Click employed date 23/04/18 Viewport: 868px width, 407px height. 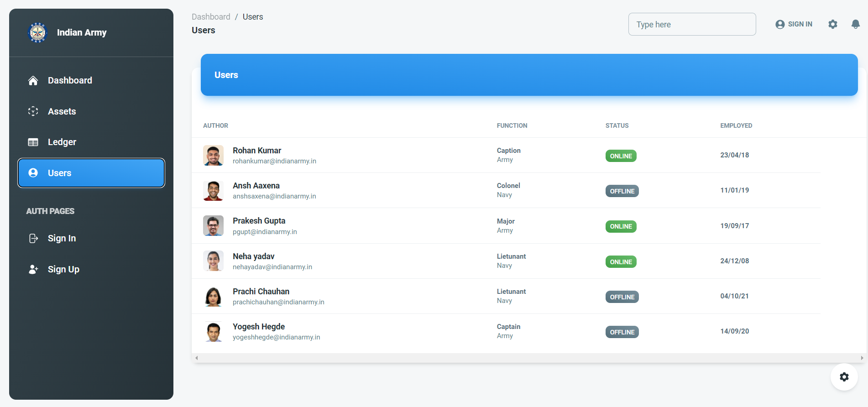click(x=735, y=155)
